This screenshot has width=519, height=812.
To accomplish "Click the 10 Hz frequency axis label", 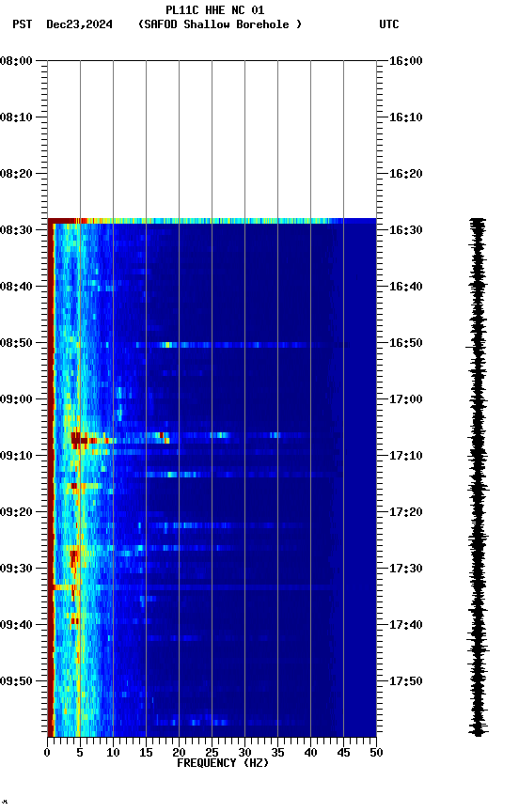I will (113, 753).
